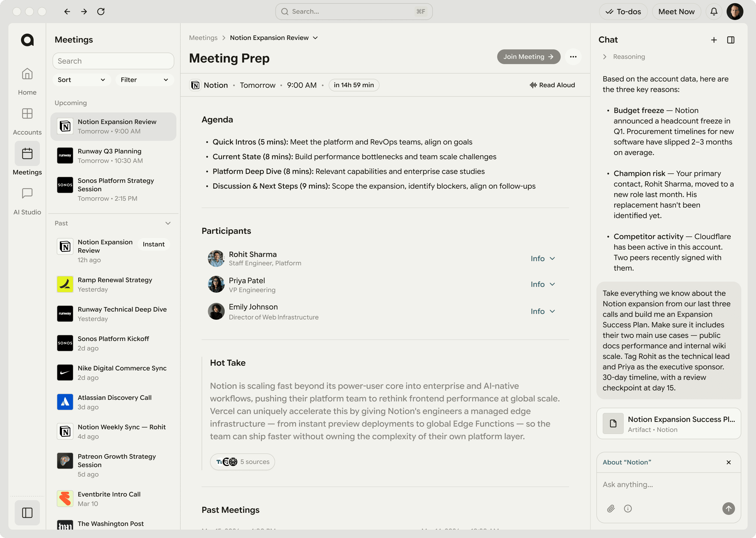Collapse the sidebar with the panel toggle
Image resolution: width=756 pixels, height=538 pixels.
pyautogui.click(x=27, y=513)
